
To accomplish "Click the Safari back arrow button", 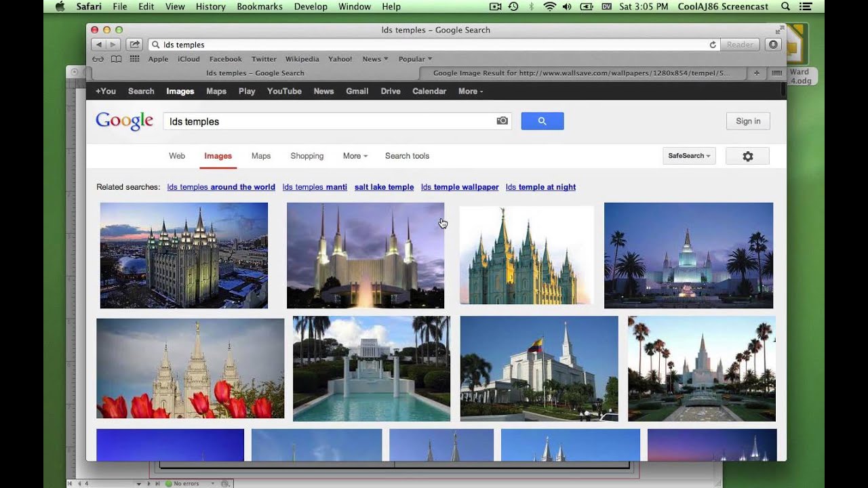I will coord(99,45).
